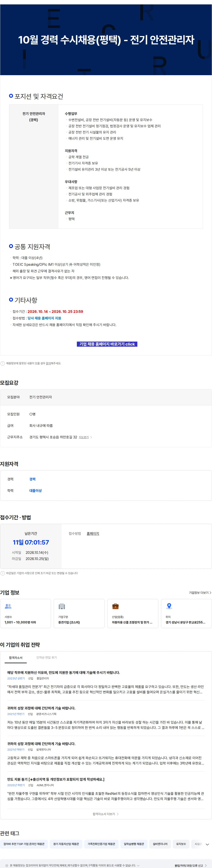212x868 pixels.
Task: Click the chevron next to 지도보기
Action: 91,437
